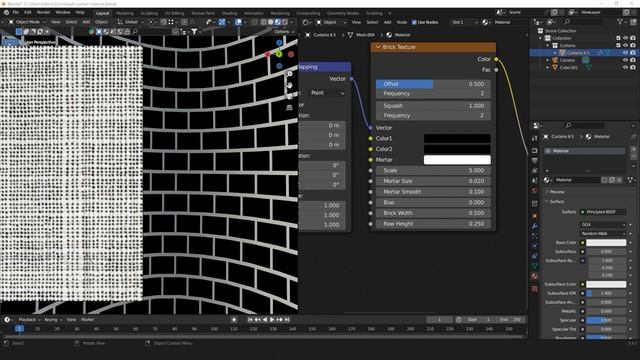Click the viewport gizmo green Y axis
The height and width of the screenshot is (360, 640).
click(x=279, y=54)
